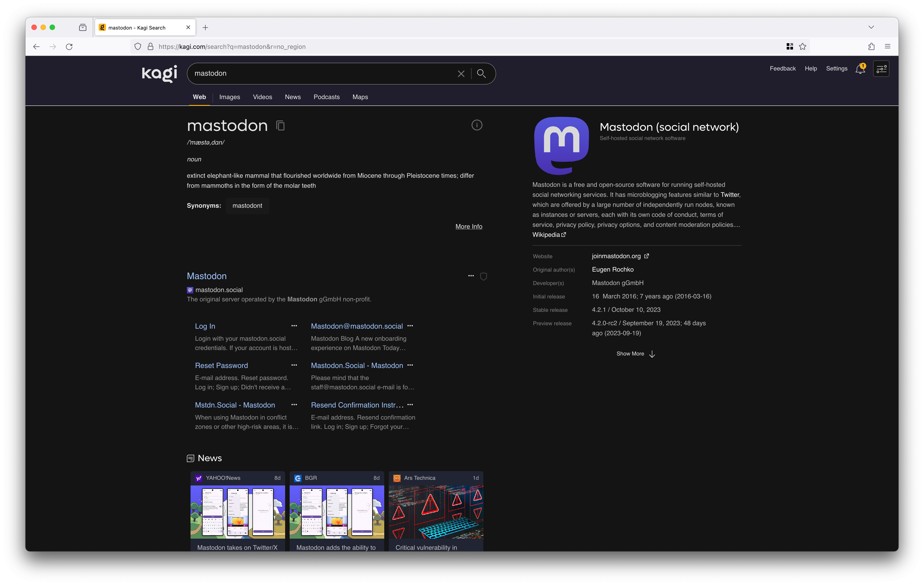Open the Kagi extension grid icon in address bar
Screen dimensions: 924x585
(x=790, y=47)
